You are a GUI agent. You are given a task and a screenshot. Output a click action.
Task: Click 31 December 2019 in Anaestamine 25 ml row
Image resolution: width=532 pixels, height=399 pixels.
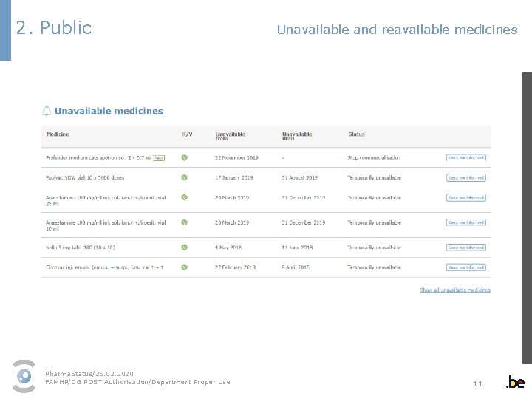pyautogui.click(x=304, y=197)
